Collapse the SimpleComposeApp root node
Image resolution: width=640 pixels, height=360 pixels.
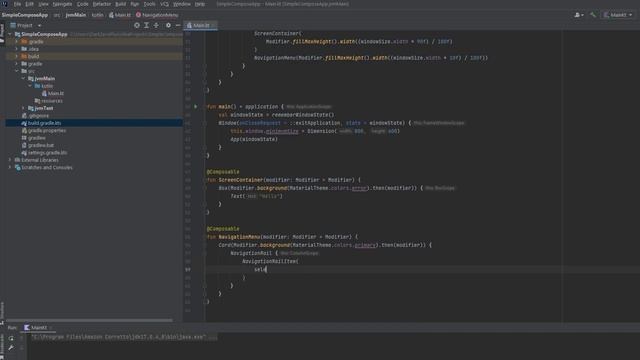pos(10,34)
